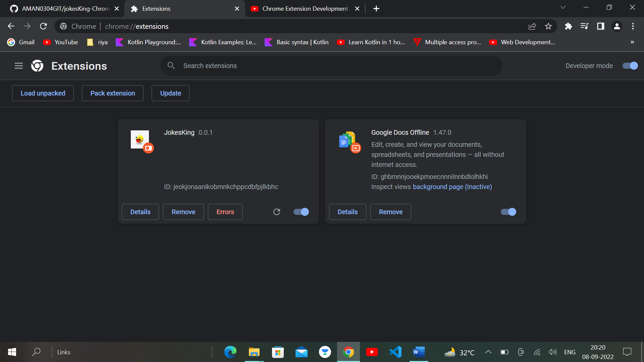Image resolution: width=644 pixels, height=362 pixels.
Task: Open the share page icon
Action: pyautogui.click(x=532, y=26)
